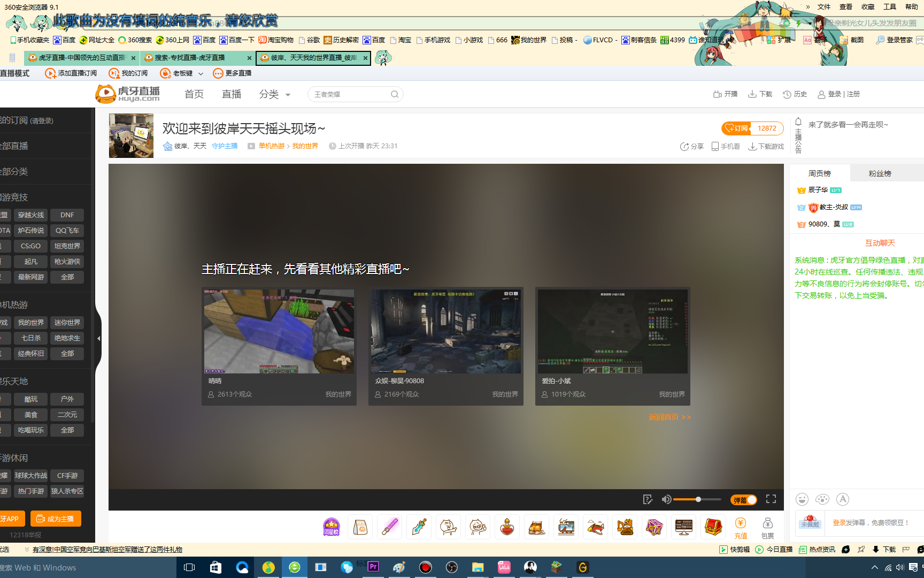Open the 分类 category dropdown
Image resolution: width=924 pixels, height=578 pixels.
coord(275,94)
